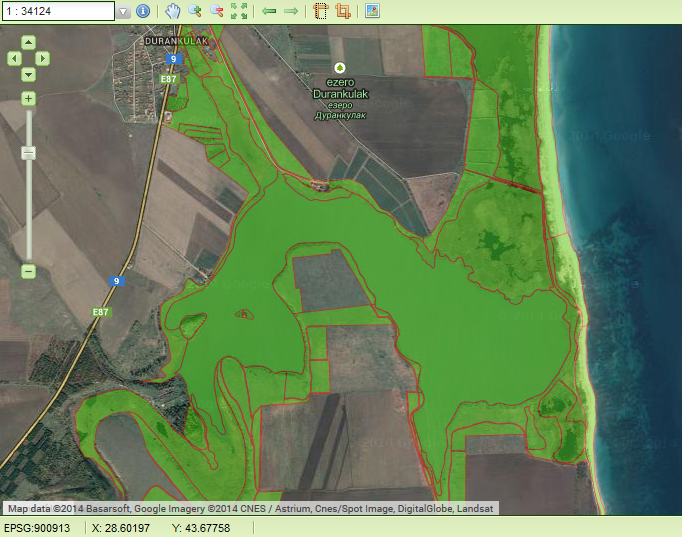
Task: Click the scale input field showing 1 : 34124
Action: pos(58,11)
